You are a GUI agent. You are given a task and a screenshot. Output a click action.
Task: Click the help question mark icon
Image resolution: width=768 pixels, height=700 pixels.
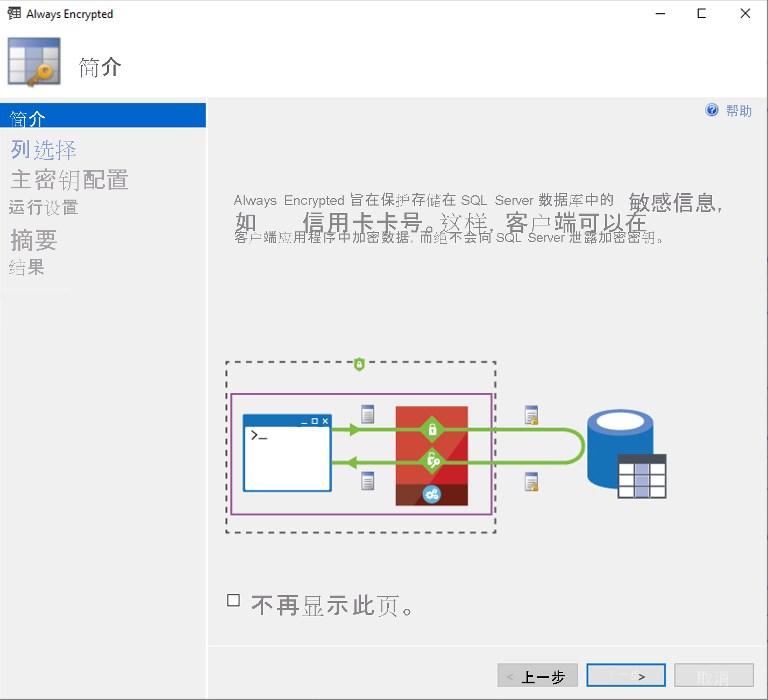(711, 110)
